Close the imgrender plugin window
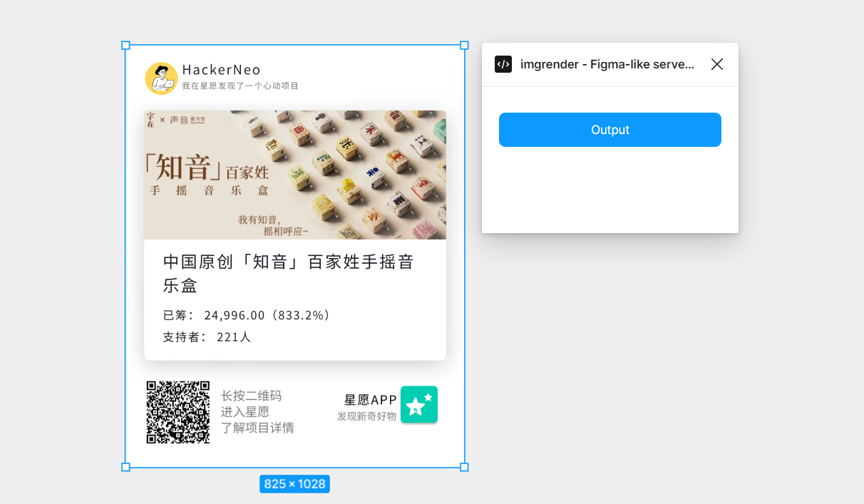The height and width of the screenshot is (504, 864). click(x=717, y=64)
